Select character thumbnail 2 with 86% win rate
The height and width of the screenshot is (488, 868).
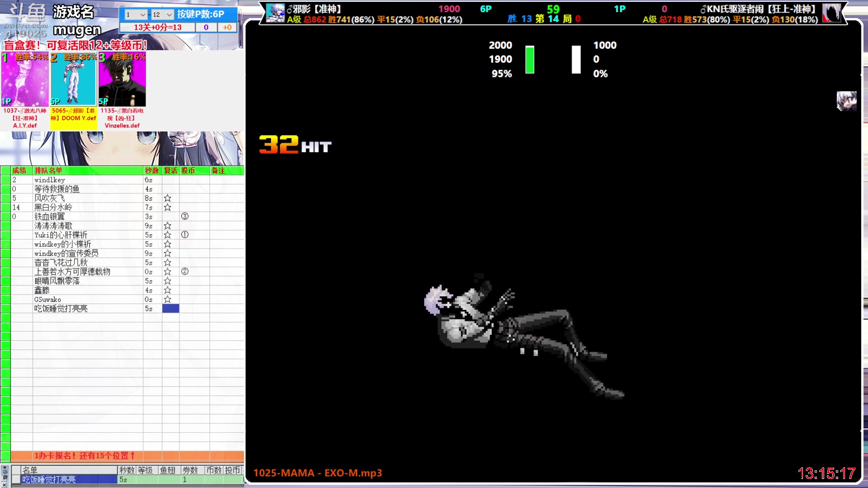tap(73, 80)
